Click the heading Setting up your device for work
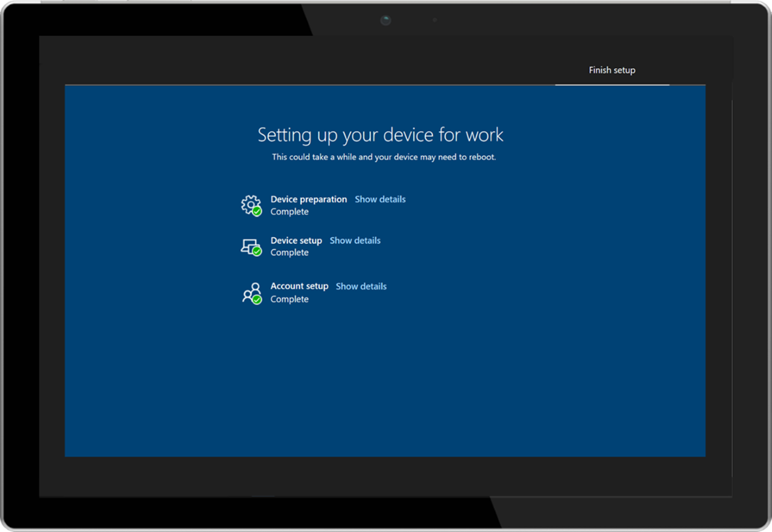This screenshot has height=532, width=772. click(381, 135)
